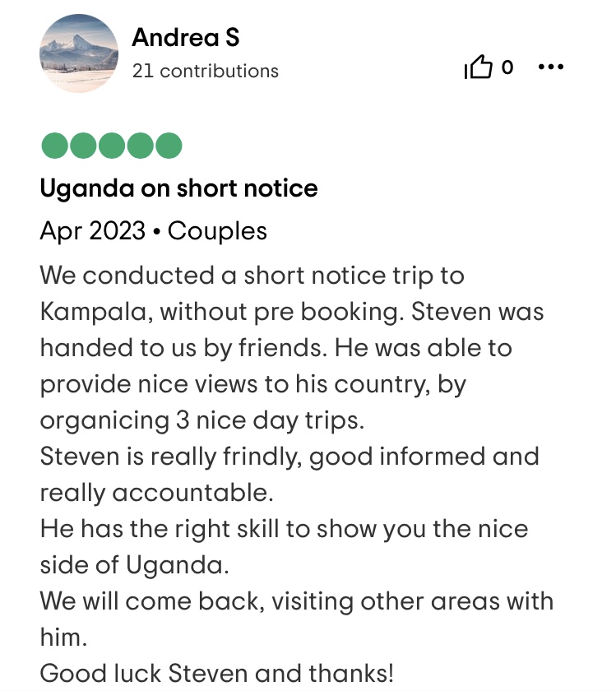The image size is (616, 691).
Task: Click the "Apr 2023" review date
Action: pyautogui.click(x=92, y=231)
